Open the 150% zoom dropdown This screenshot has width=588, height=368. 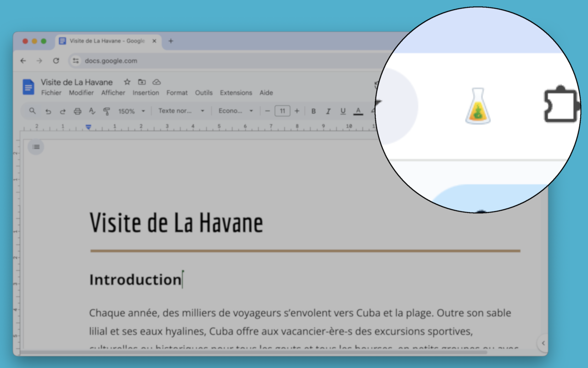[131, 111]
